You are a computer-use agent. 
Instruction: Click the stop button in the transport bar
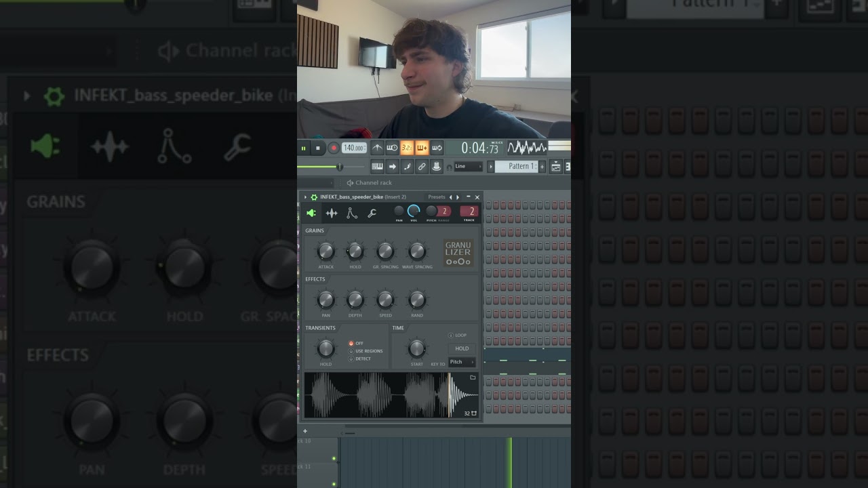pyautogui.click(x=318, y=148)
